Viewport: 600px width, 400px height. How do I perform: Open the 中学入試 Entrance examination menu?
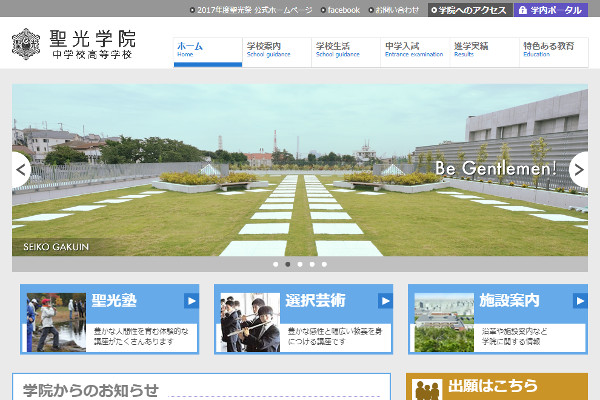(x=415, y=52)
